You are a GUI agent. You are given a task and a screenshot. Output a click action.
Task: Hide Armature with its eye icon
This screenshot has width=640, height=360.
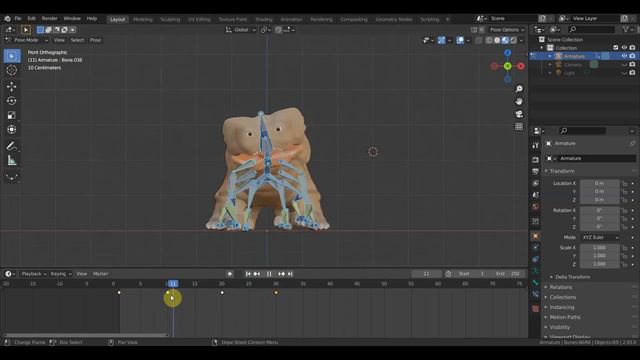(x=624, y=56)
